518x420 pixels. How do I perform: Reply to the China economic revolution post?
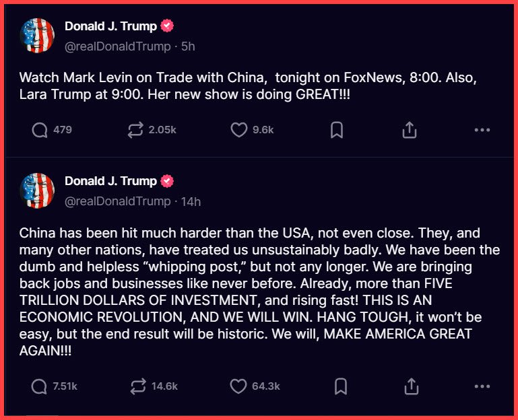40,386
